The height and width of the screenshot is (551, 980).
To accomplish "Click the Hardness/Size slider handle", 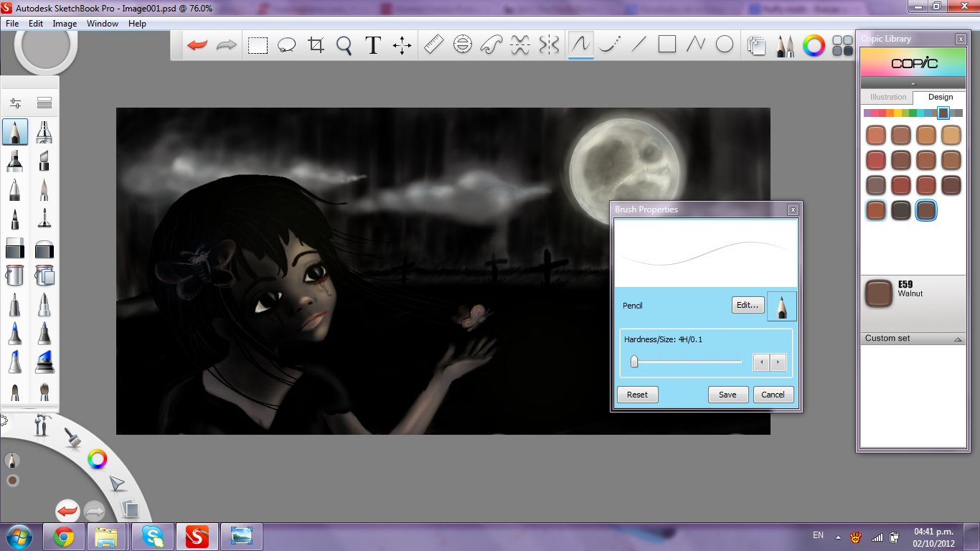I will (634, 362).
